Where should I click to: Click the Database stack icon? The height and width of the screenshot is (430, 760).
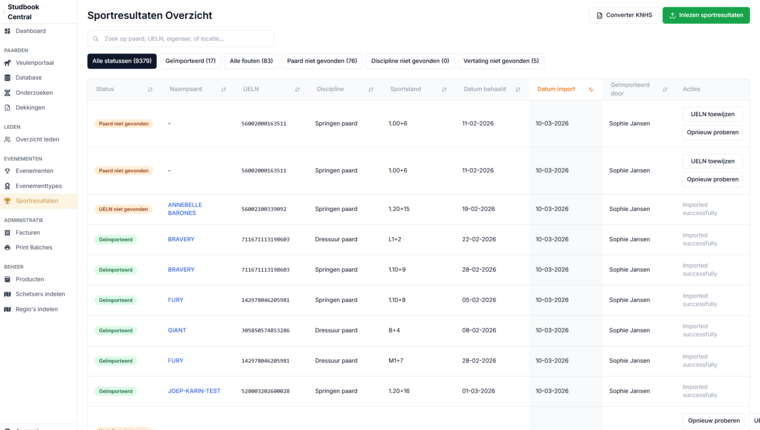(7, 78)
